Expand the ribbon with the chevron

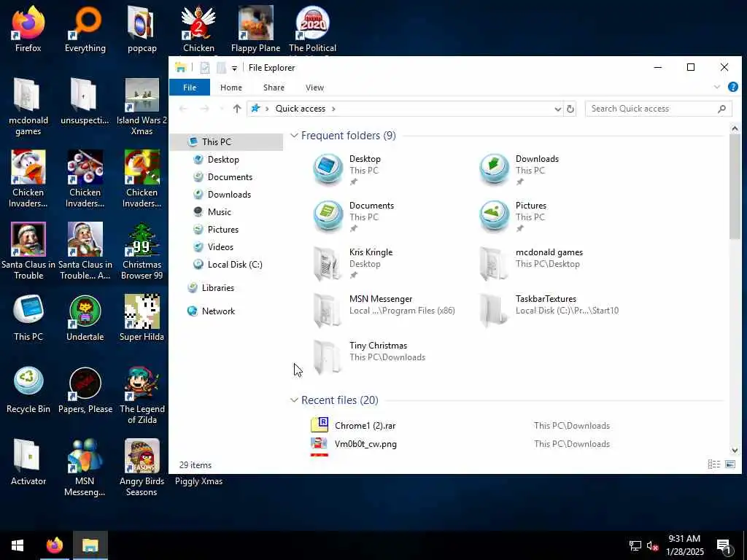(x=716, y=87)
